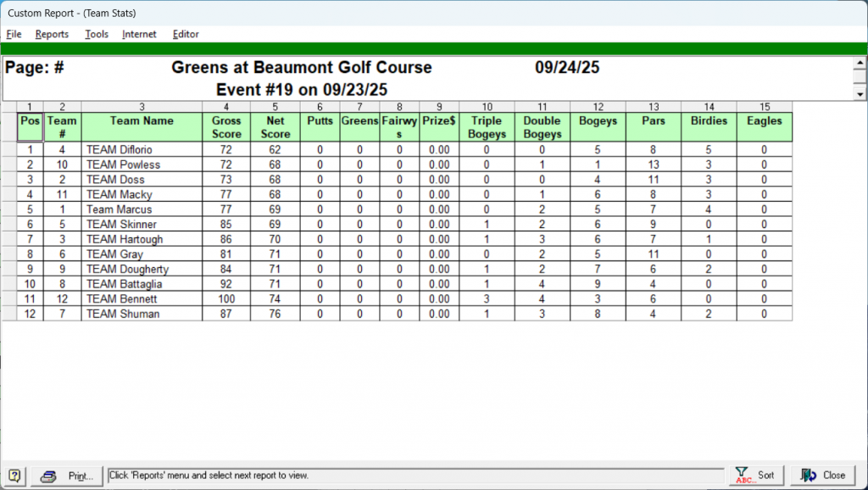Viewport: 868px width, 490px height.
Task: Click the Team Name column header
Action: click(142, 121)
